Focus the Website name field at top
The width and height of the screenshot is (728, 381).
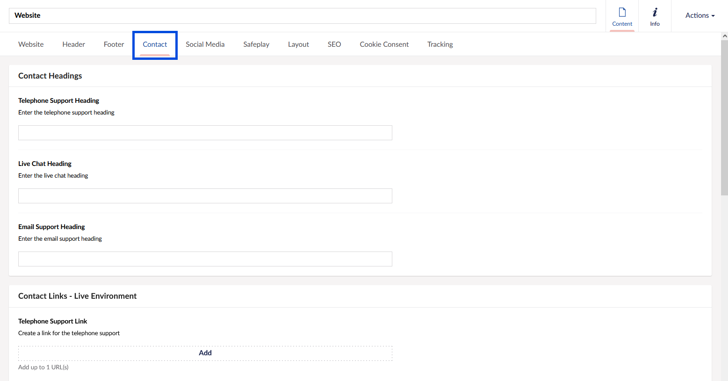302,15
